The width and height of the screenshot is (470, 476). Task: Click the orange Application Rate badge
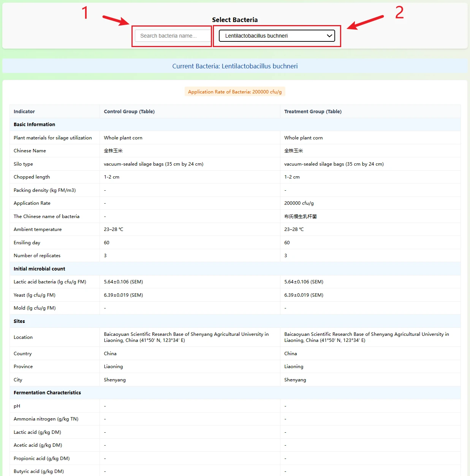click(235, 92)
